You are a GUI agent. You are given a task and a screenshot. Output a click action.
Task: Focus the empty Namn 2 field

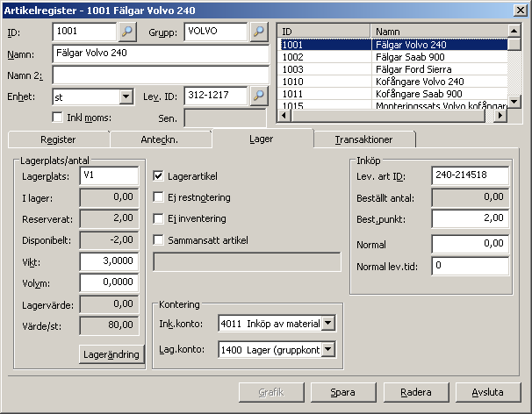tap(162, 75)
